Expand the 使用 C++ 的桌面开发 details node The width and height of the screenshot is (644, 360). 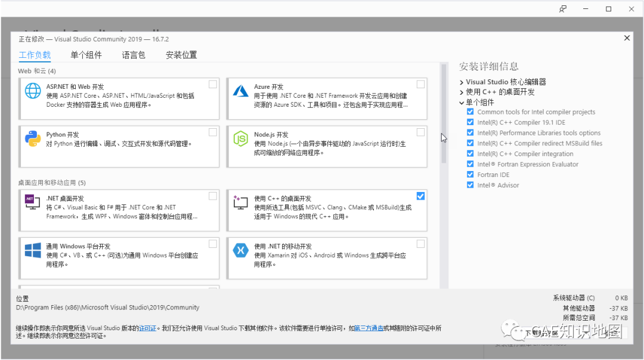462,92
